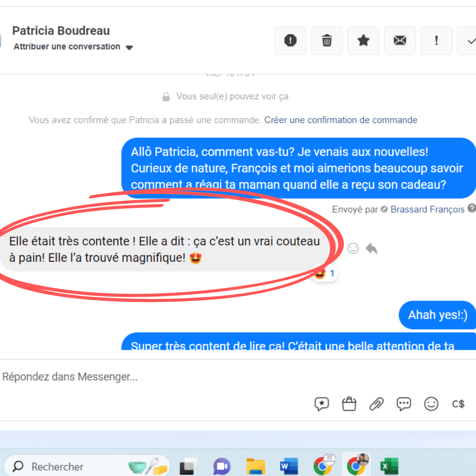The height and width of the screenshot is (476, 476).
Task: Open 'Créer une confirmation de commande' link
Action: (x=340, y=120)
